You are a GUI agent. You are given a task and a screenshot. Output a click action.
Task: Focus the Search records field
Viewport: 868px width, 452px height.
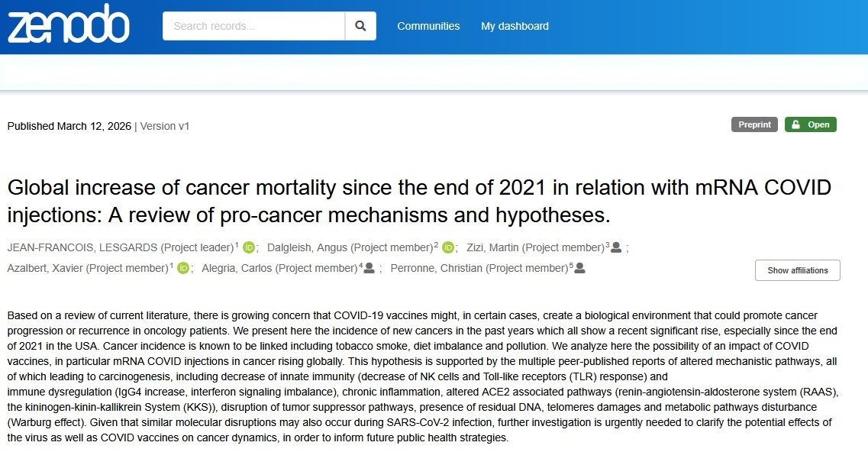253,26
